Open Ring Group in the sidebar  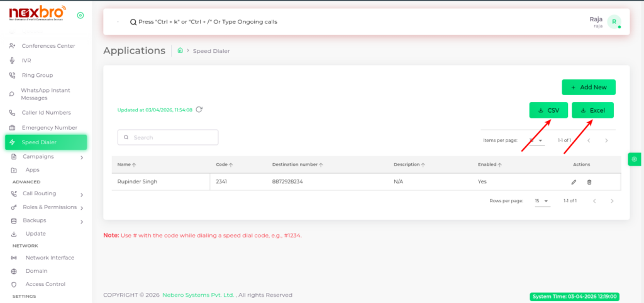[x=37, y=75]
